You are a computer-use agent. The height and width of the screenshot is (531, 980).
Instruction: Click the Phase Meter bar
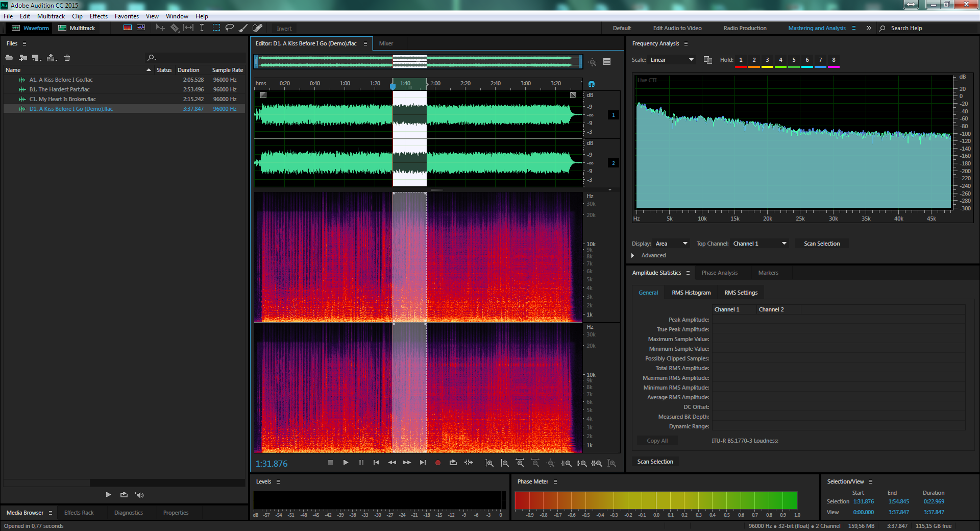[x=656, y=500]
